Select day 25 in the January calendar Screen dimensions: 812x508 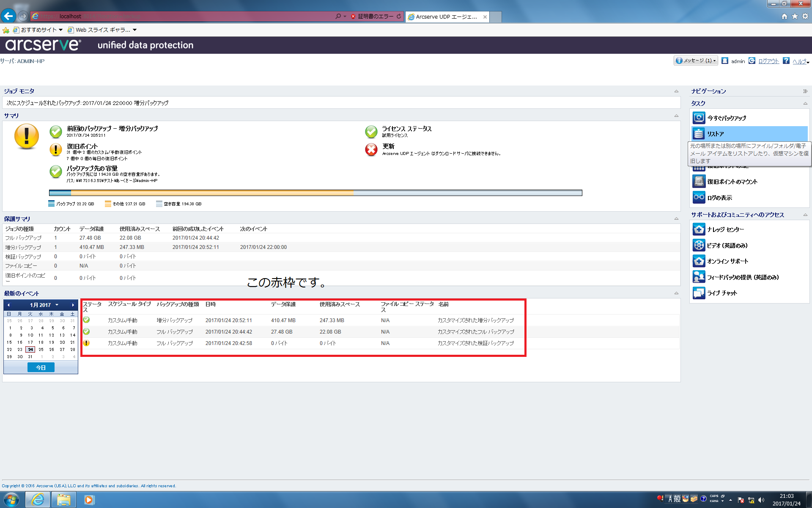pyautogui.click(x=41, y=350)
